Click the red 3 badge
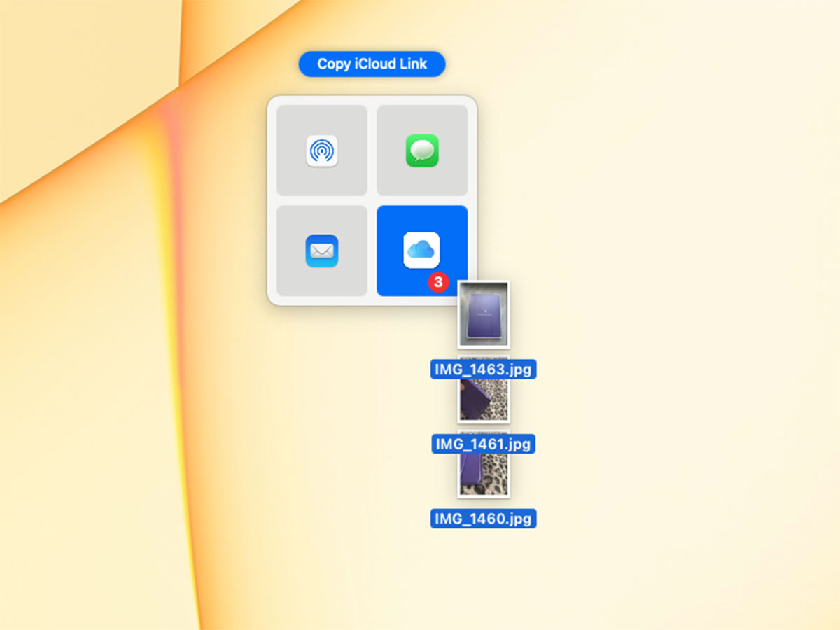840x630 pixels. coord(438,282)
